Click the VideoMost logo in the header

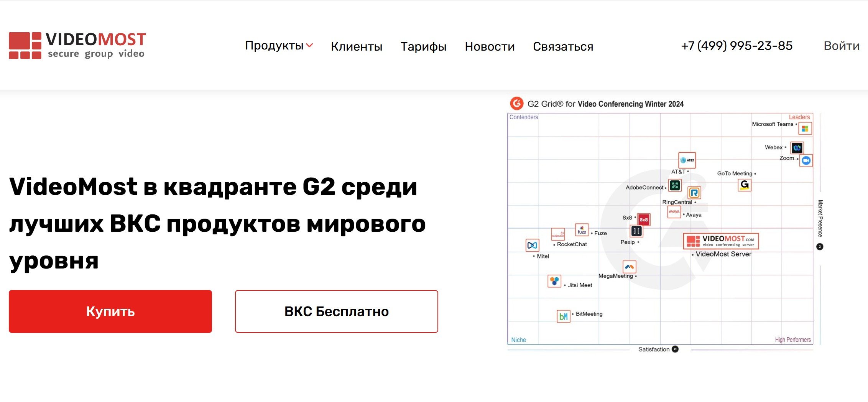click(77, 45)
